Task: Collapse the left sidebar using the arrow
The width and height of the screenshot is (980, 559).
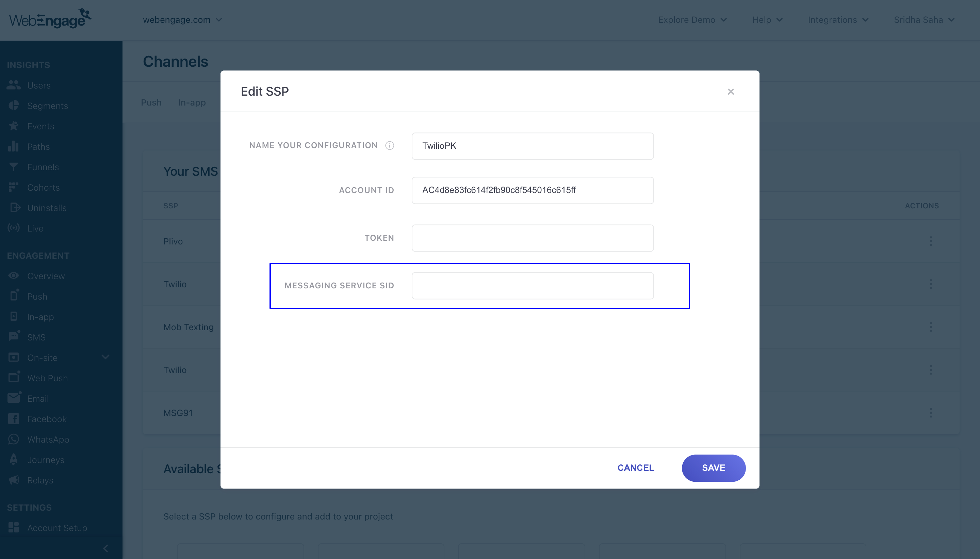Action: 105,548
